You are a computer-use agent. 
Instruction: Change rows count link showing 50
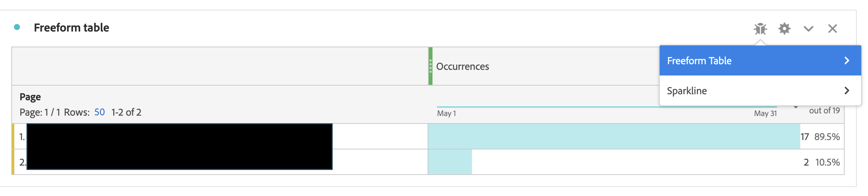click(99, 112)
